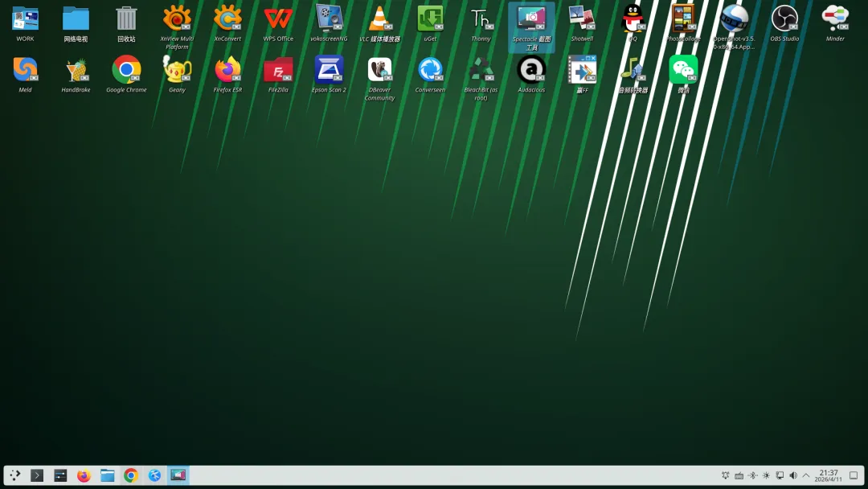
Task: Launch the 微信 WeChat desktop icon
Action: click(x=683, y=70)
